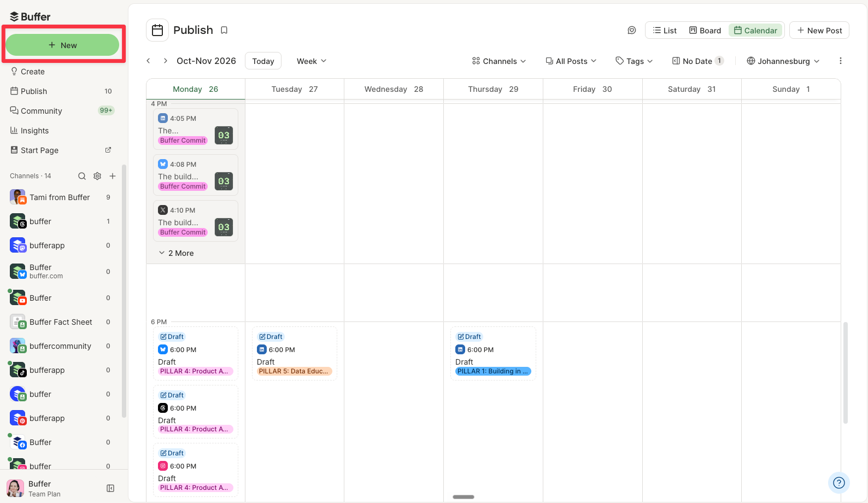Open the Buffer logo home
This screenshot has width=868, height=503.
pos(30,16)
